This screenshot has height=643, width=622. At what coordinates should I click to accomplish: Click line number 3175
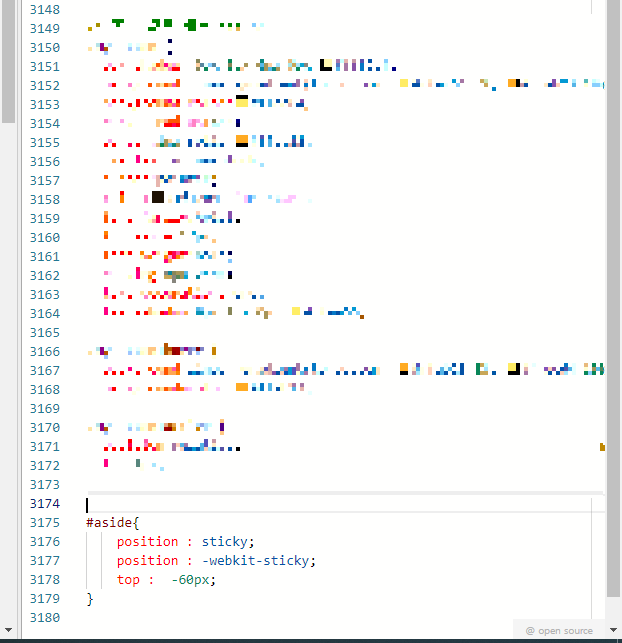45,523
